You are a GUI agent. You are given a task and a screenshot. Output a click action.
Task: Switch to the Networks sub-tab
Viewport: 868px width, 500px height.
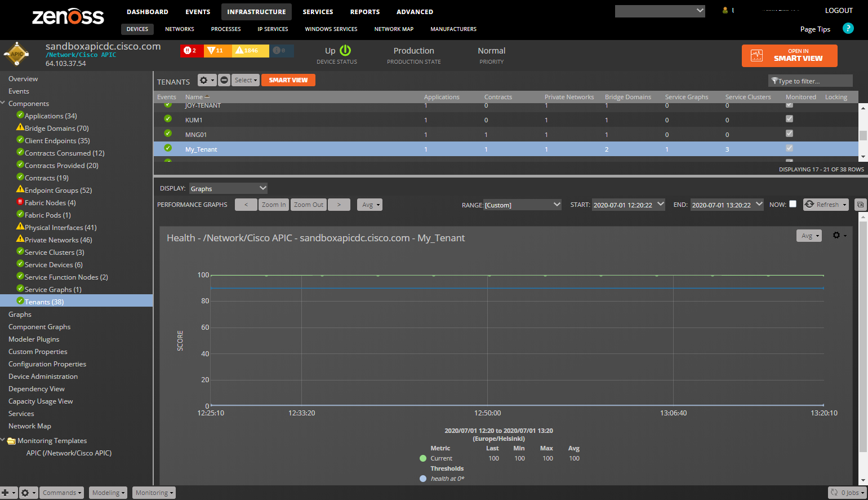[180, 29]
